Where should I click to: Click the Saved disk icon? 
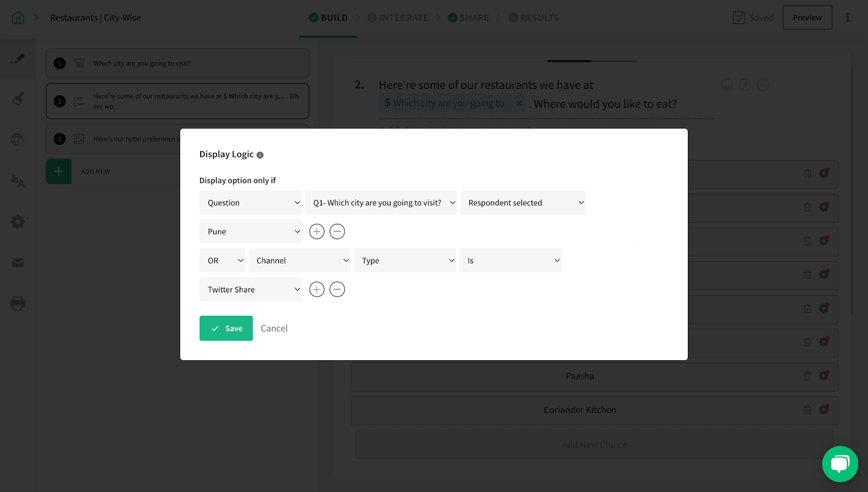point(739,18)
